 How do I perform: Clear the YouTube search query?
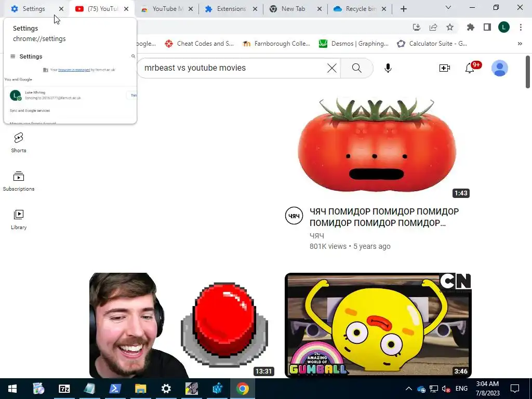pyautogui.click(x=332, y=68)
